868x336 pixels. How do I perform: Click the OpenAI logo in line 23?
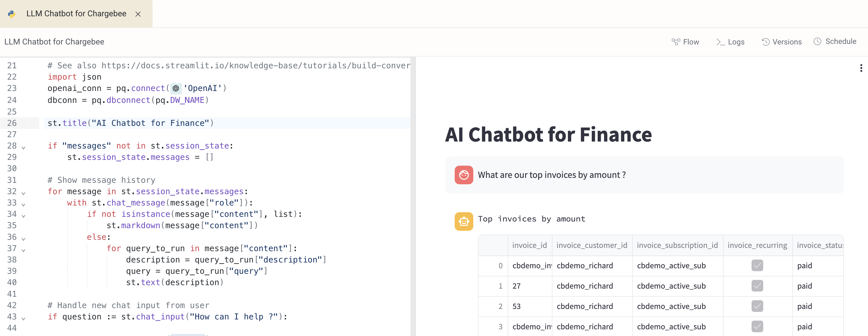click(x=176, y=88)
